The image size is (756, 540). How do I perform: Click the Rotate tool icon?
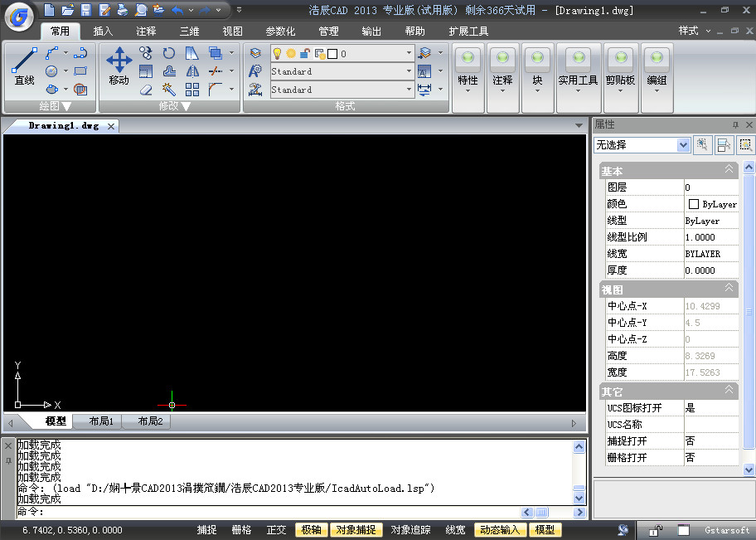tap(169, 52)
